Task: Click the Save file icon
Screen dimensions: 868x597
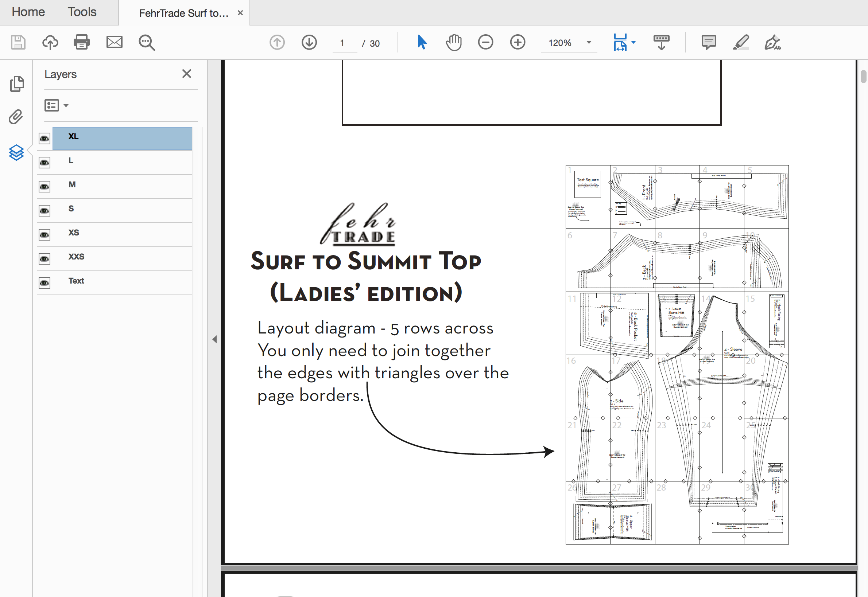Action: point(18,42)
